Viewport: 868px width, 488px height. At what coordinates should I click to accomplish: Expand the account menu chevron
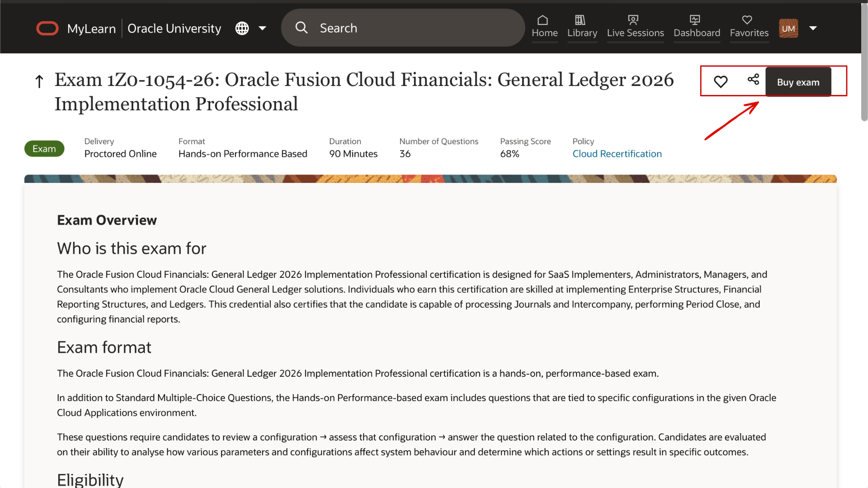[x=813, y=28]
